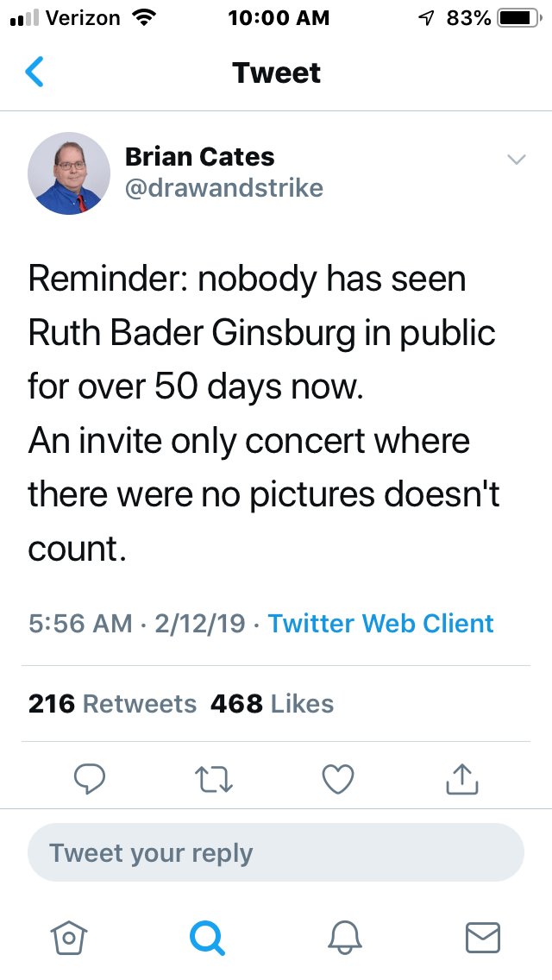Tap the battery status icon
552x980 pixels.
517,18
